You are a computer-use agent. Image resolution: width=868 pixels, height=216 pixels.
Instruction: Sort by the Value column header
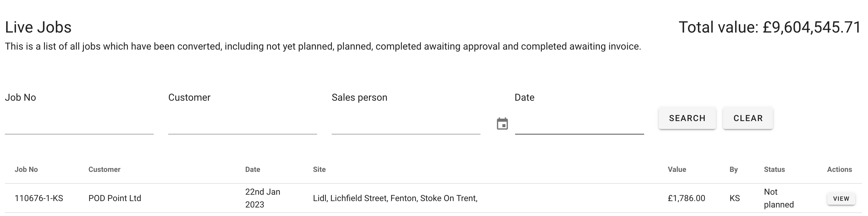(677, 169)
